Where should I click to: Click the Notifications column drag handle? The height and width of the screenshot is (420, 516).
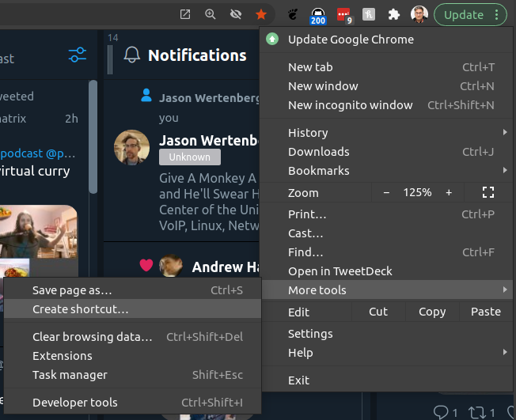tap(110, 59)
